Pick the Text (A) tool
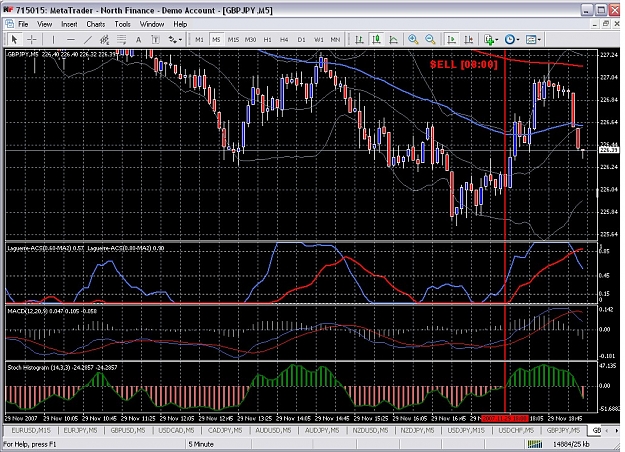Viewport: 625px width, 452px height. coord(138,39)
